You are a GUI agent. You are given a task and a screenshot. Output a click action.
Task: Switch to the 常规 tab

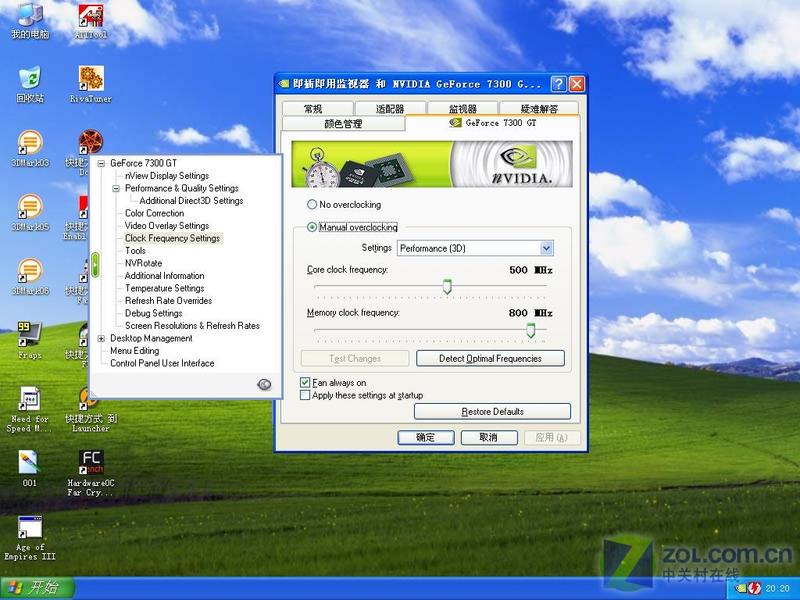point(317,109)
